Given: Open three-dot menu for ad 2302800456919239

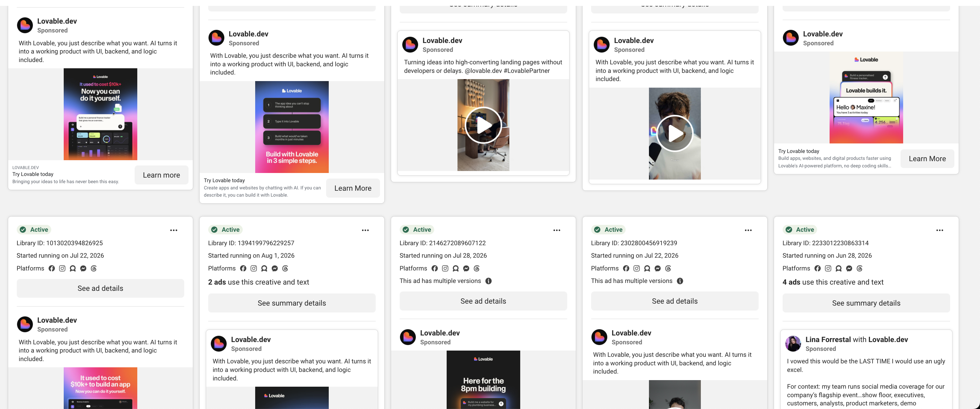Looking at the screenshot, I should 748,230.
